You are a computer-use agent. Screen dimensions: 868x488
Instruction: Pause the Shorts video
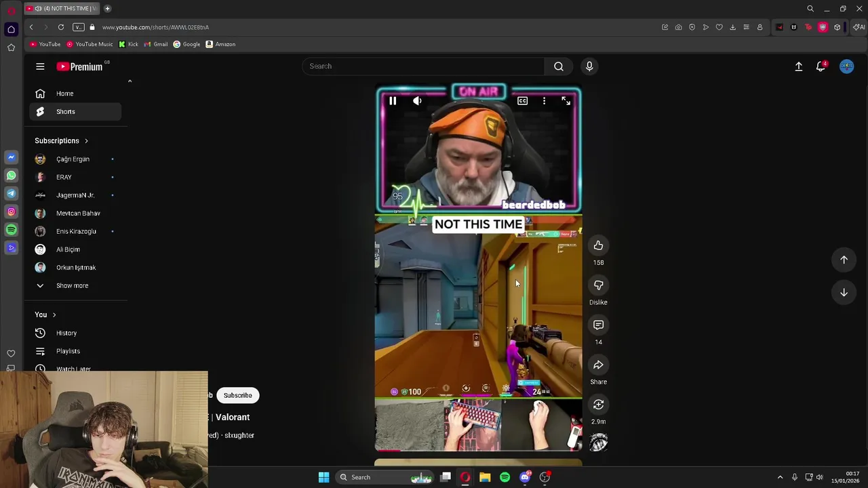pyautogui.click(x=393, y=101)
